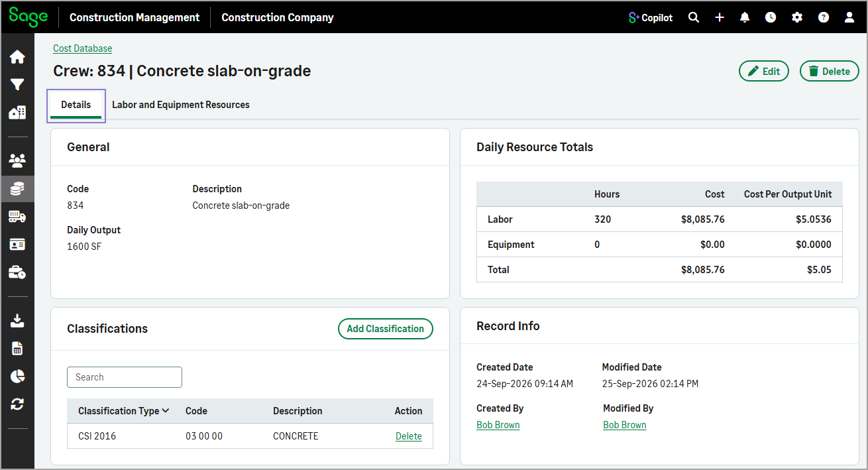Switch to Labor and Equipment Resources tab
This screenshot has width=868, height=470.
tap(181, 105)
